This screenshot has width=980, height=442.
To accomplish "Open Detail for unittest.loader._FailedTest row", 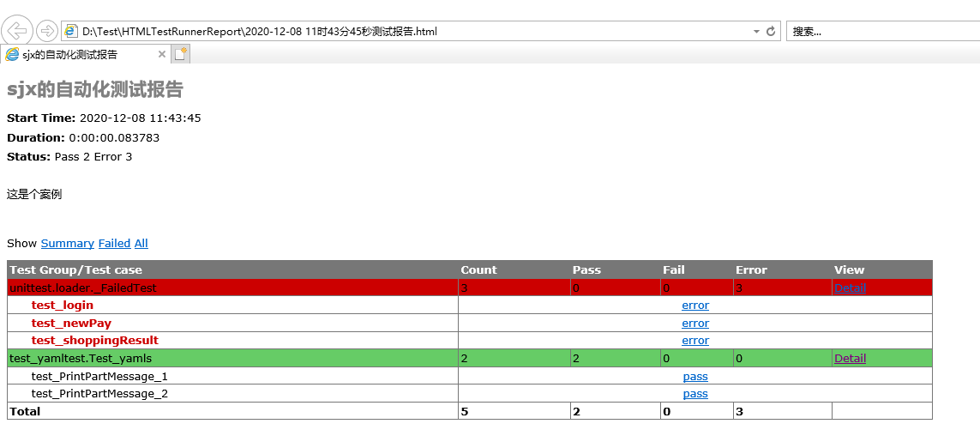I will point(850,288).
